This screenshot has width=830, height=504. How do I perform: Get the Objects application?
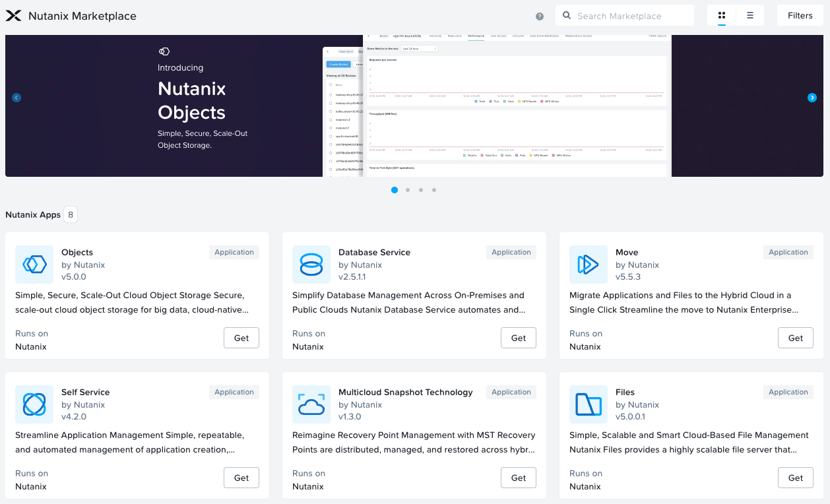(x=241, y=338)
